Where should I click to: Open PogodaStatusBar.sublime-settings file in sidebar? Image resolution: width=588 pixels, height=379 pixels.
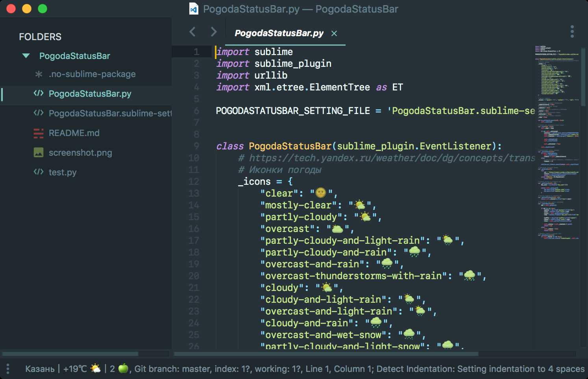click(110, 113)
